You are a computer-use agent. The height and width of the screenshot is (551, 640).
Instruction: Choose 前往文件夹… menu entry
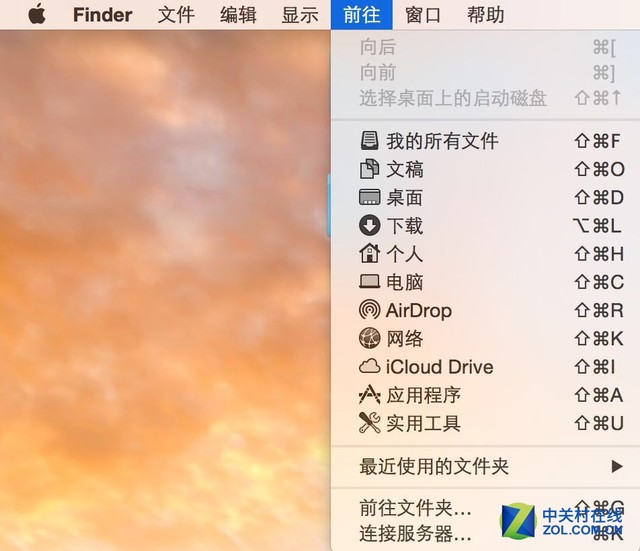415,508
